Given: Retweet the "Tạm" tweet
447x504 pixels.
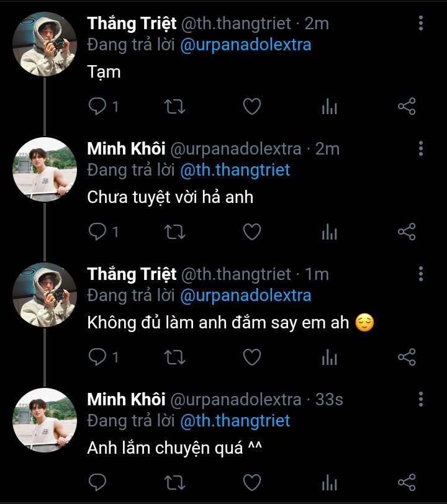Looking at the screenshot, I should 174,107.
